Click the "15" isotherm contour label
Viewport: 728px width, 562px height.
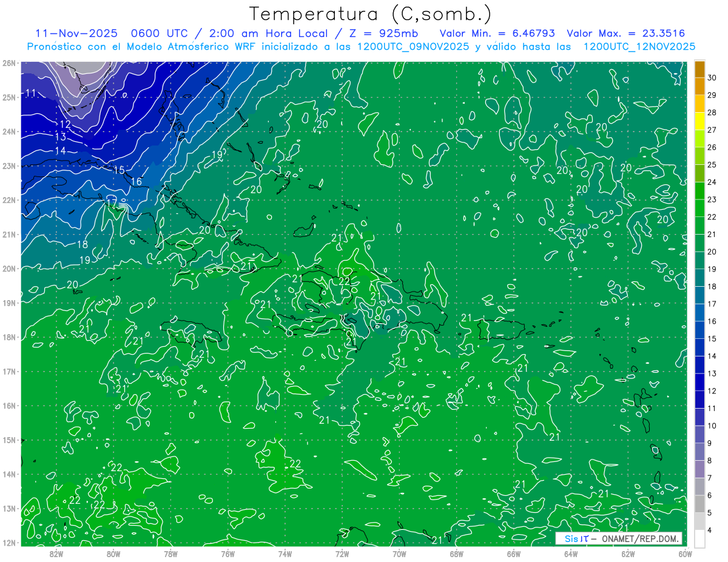click(119, 170)
